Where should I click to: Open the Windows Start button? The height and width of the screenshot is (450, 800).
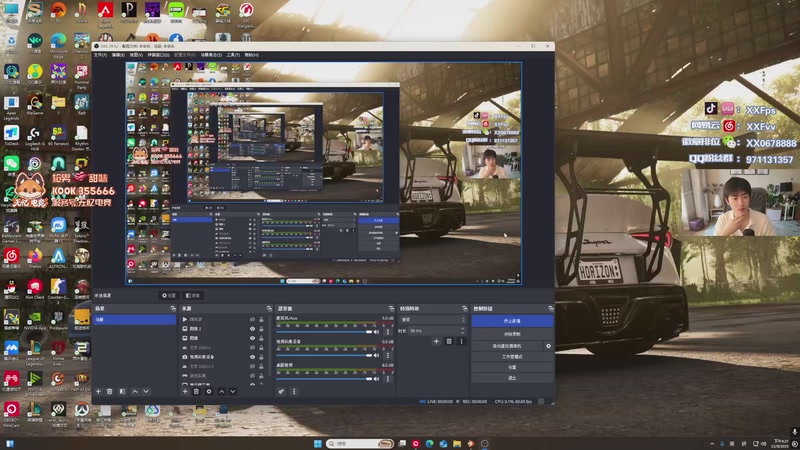(318, 443)
